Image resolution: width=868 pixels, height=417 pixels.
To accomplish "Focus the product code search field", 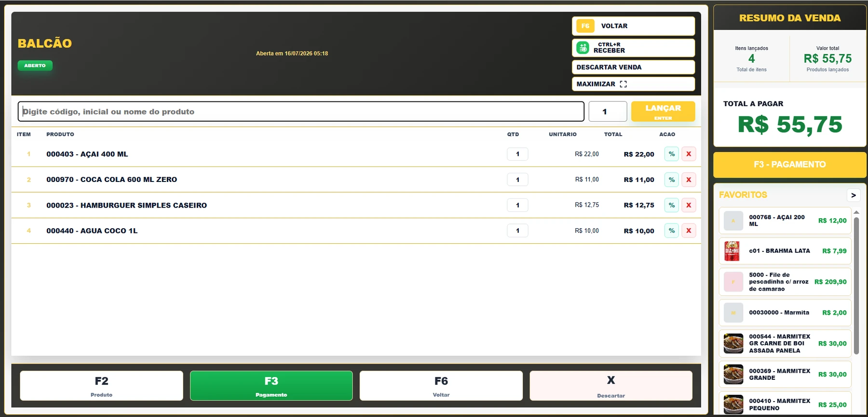I will click(x=301, y=111).
